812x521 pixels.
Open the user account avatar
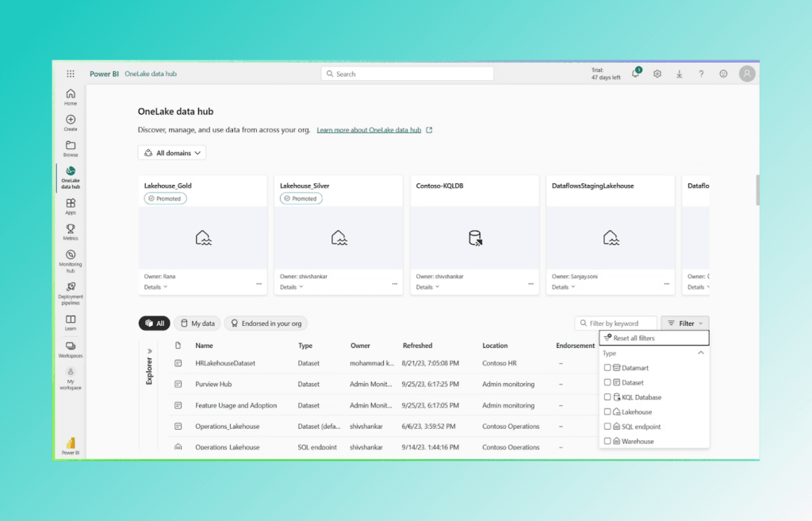(747, 74)
